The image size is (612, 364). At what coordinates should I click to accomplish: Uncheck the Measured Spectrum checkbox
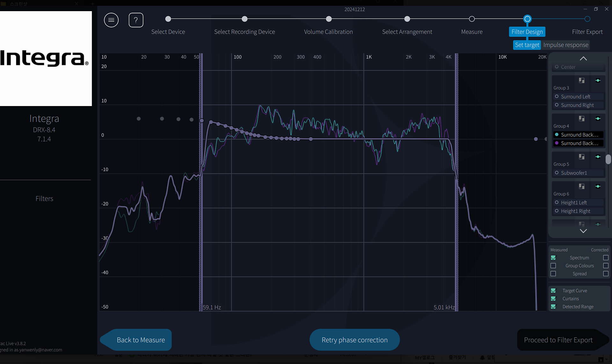click(x=553, y=258)
